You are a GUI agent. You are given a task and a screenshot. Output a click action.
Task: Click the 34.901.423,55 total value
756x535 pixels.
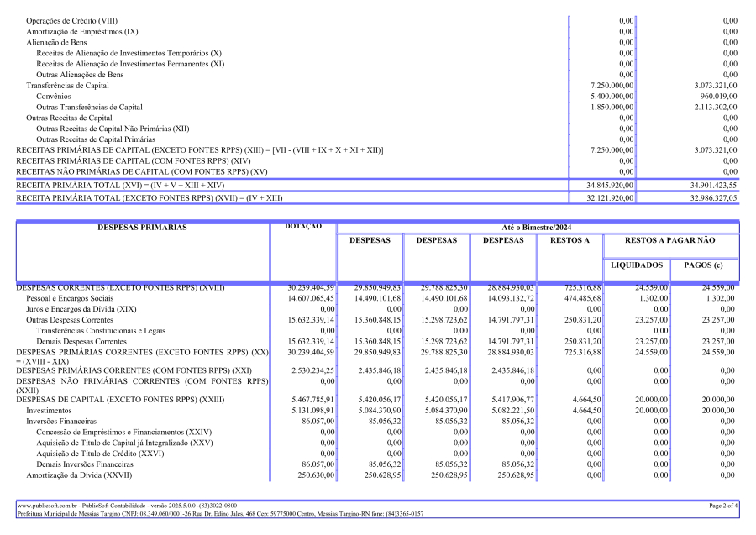(x=713, y=185)
